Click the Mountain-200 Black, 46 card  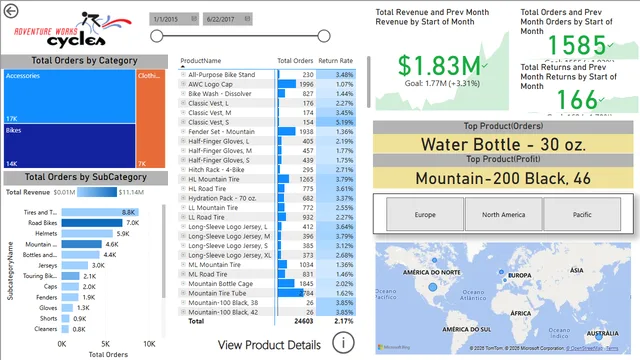pyautogui.click(x=503, y=178)
